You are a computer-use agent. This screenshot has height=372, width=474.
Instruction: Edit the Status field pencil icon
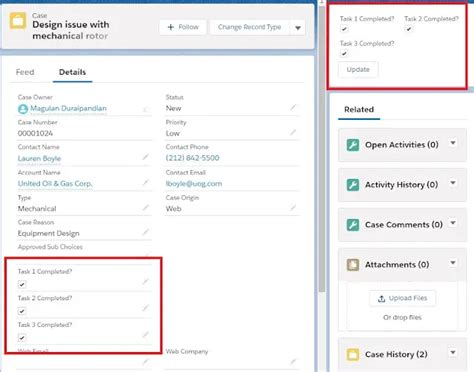click(293, 107)
